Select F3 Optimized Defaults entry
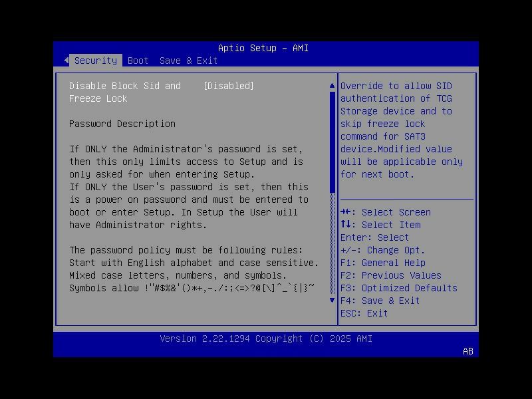Screen dimensions: 532x399 [398, 288]
